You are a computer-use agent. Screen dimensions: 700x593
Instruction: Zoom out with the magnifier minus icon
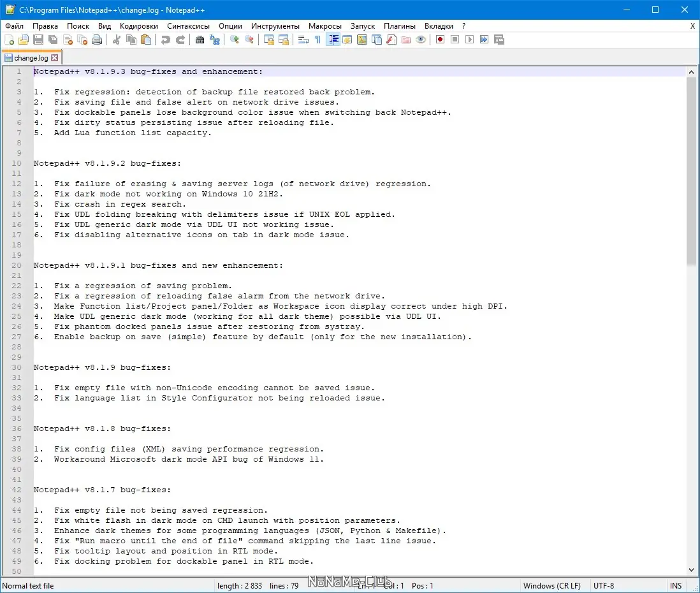[249, 40]
